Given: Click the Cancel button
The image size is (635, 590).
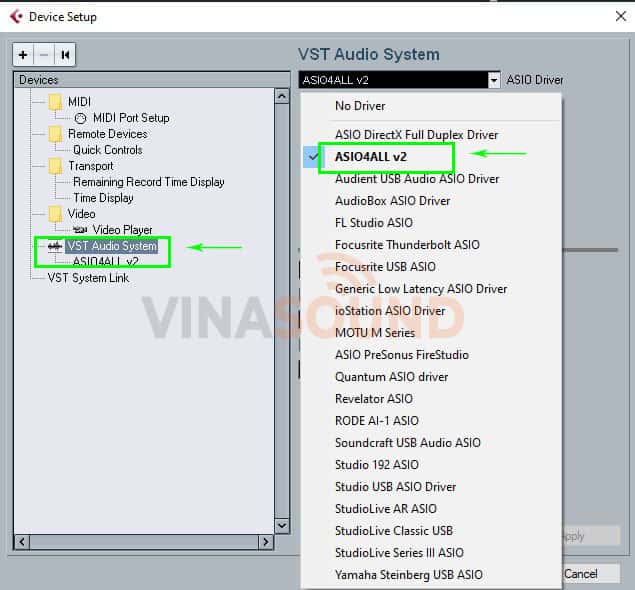Looking at the screenshot, I should pyautogui.click(x=591, y=574).
